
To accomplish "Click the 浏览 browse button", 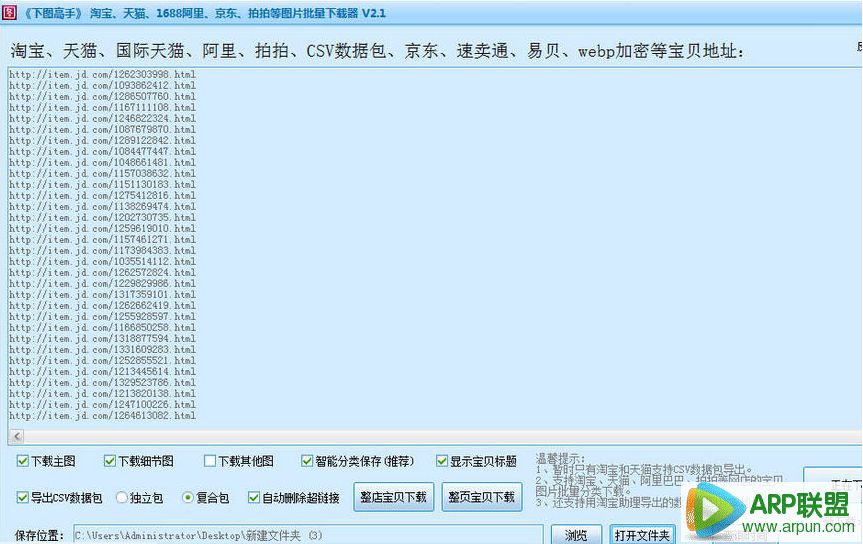I will pos(576,535).
